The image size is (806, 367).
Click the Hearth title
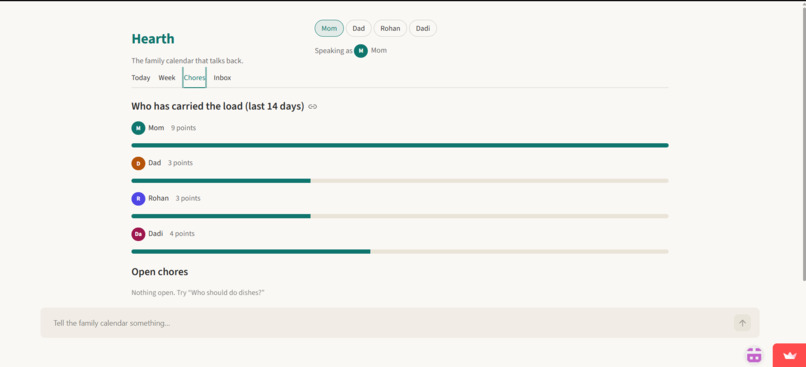click(x=153, y=39)
